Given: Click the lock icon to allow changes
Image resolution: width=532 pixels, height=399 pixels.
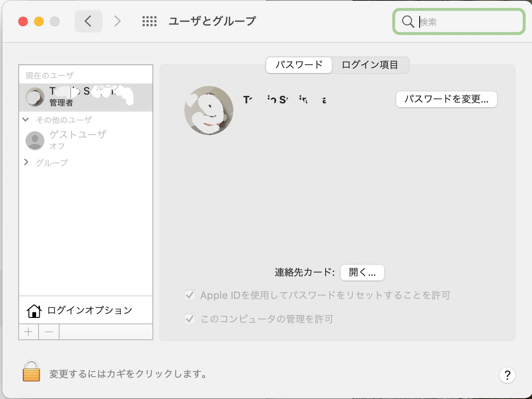Looking at the screenshot, I should [31, 371].
